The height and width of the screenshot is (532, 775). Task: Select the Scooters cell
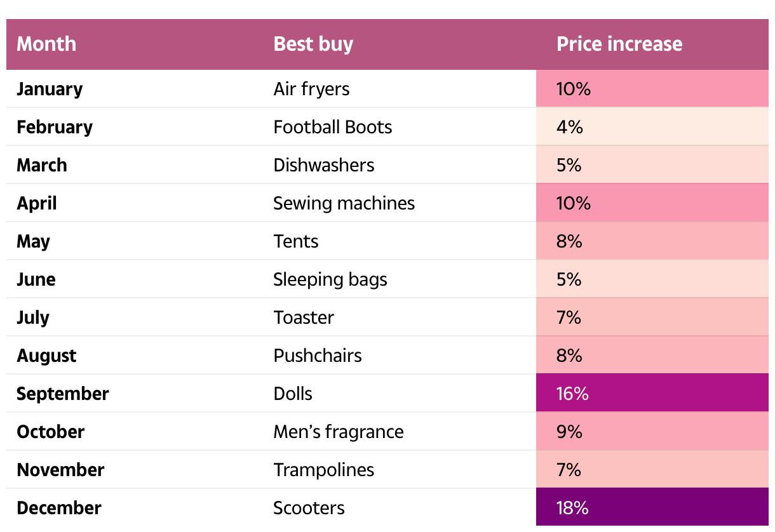click(309, 508)
